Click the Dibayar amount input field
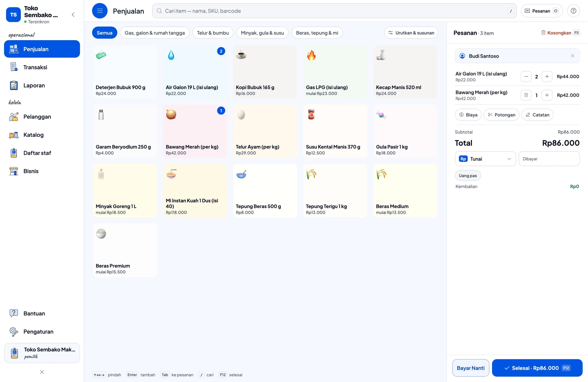The image size is (588, 382). pyautogui.click(x=549, y=159)
